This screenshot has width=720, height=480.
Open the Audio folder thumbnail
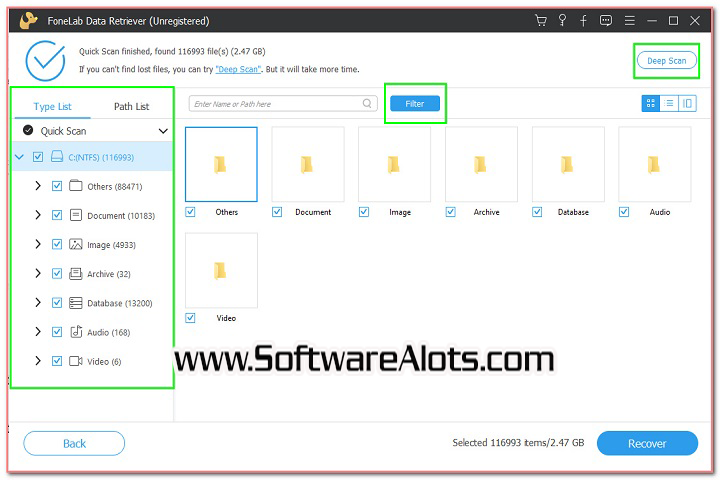[x=655, y=164]
